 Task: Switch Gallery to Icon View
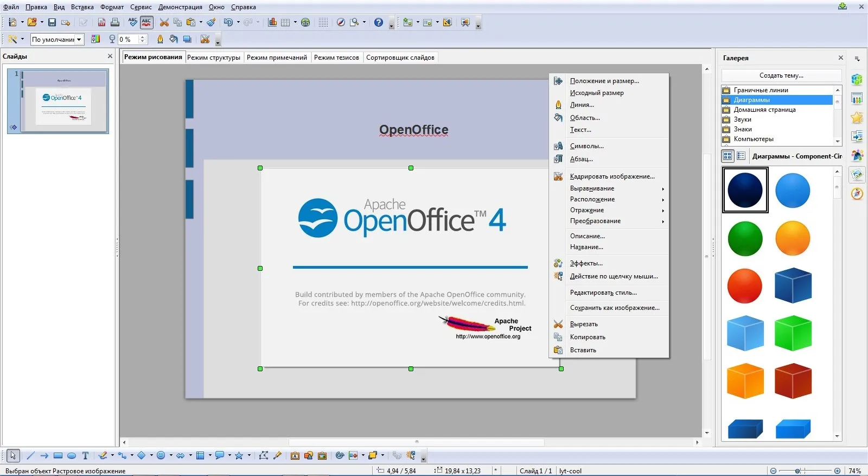click(x=727, y=156)
